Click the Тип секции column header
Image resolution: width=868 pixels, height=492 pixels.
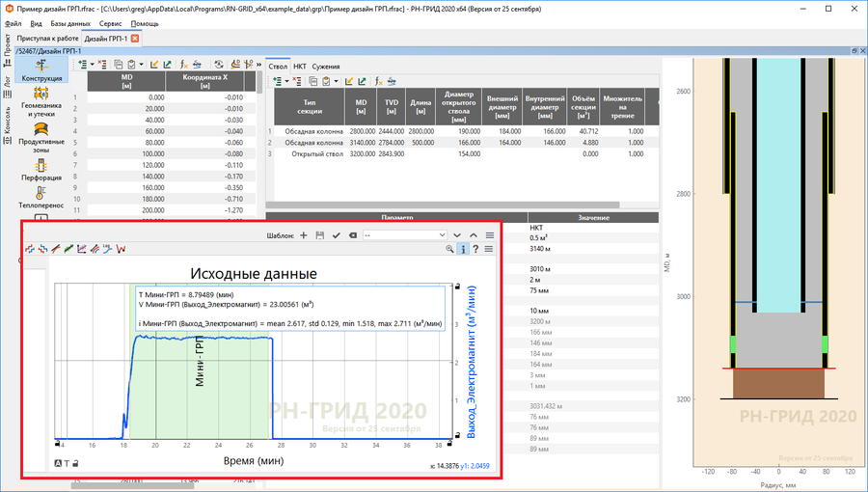310,106
